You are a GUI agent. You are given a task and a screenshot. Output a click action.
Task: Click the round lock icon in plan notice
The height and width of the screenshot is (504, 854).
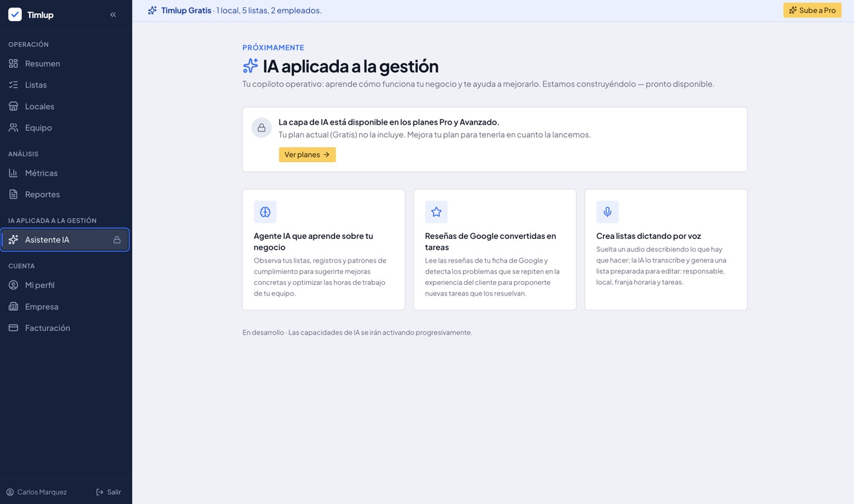click(261, 128)
